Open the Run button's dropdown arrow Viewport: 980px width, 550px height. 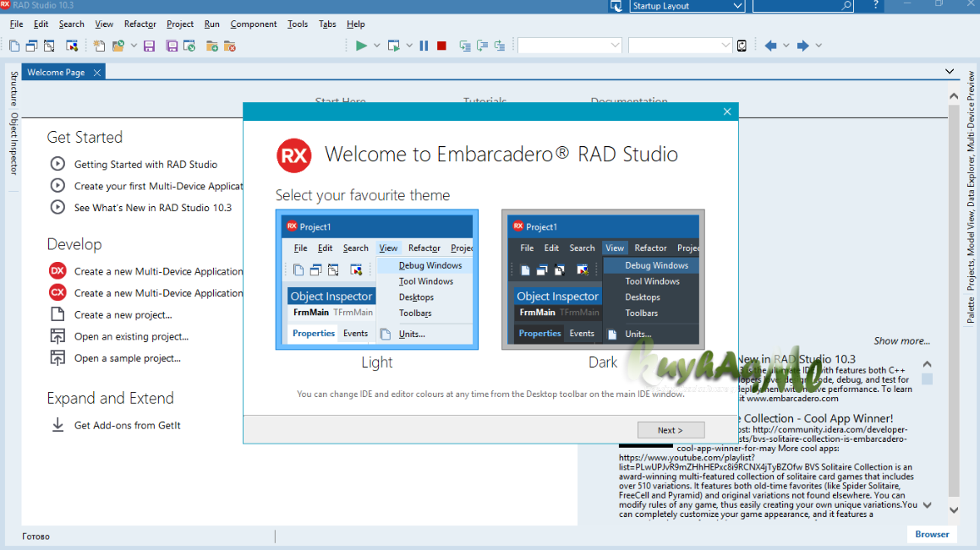pos(376,45)
